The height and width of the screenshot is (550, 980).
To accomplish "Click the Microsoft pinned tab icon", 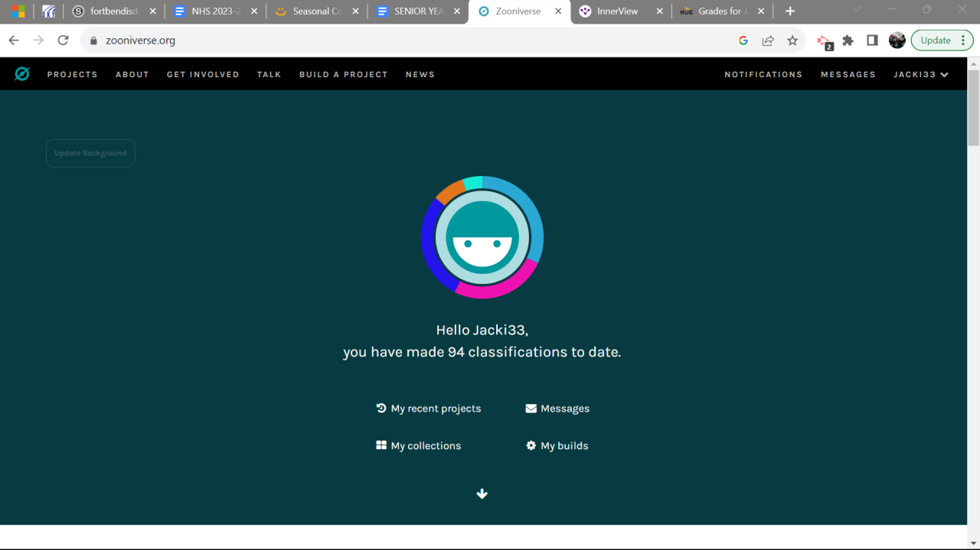I will pos(18,11).
